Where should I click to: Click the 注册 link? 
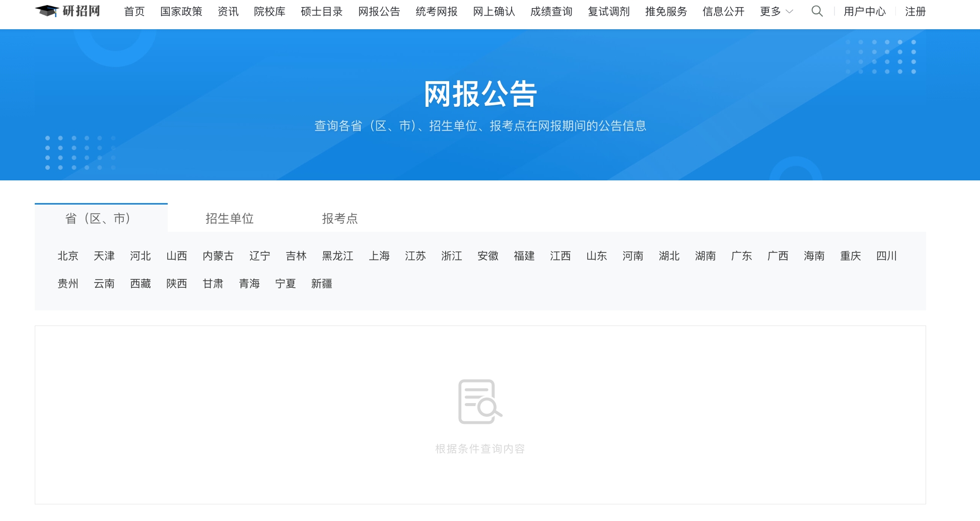(915, 12)
